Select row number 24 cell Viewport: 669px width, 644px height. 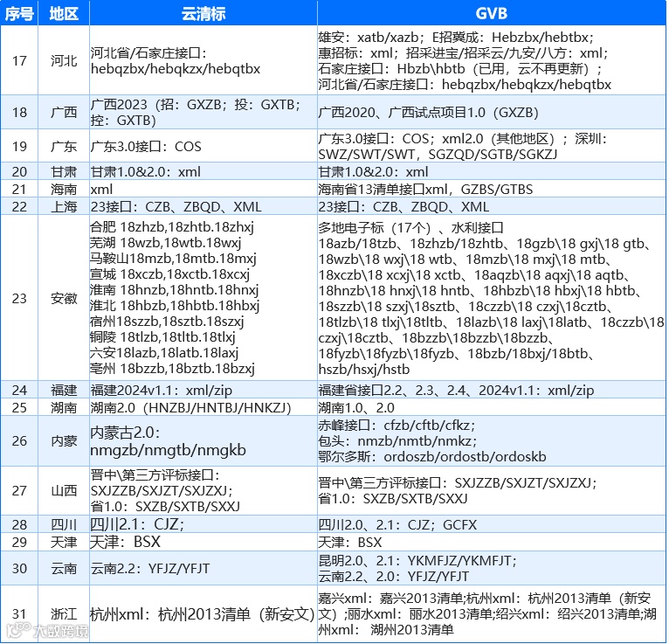(19, 390)
